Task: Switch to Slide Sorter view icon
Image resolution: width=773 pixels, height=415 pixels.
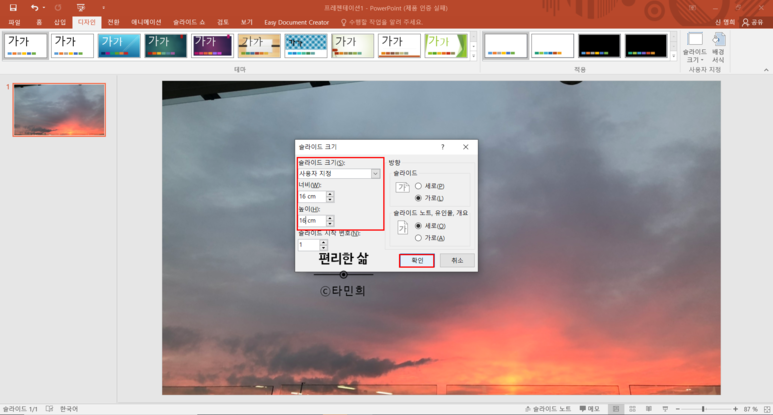Action: tap(632, 409)
